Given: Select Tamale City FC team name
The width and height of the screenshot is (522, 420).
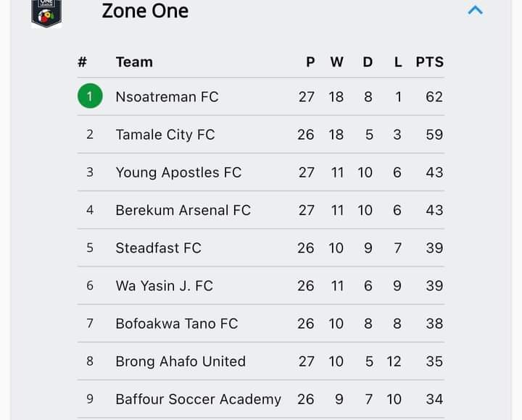Looking at the screenshot, I should [x=165, y=135].
